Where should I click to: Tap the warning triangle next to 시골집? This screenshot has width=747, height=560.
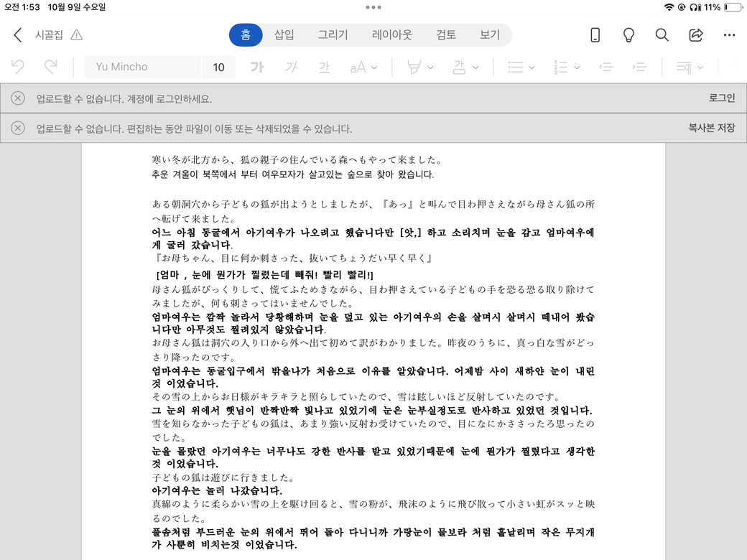click(77, 35)
